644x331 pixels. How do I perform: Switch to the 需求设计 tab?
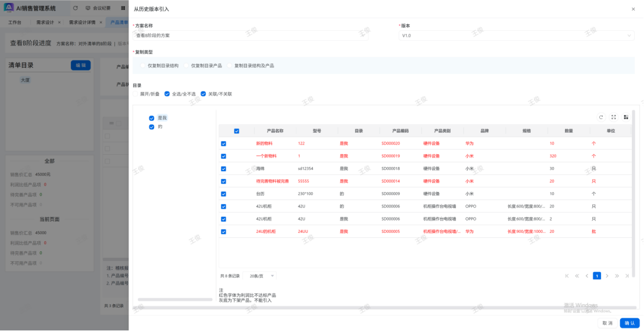45,22
